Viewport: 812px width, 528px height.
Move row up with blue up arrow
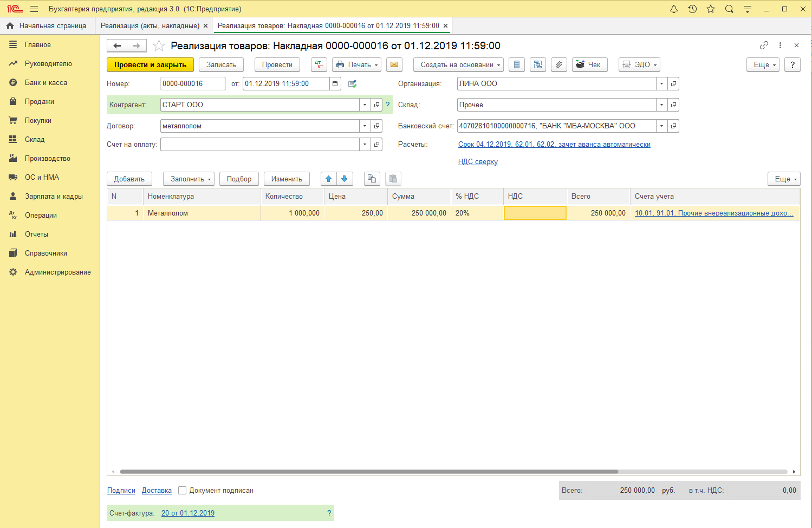point(329,179)
